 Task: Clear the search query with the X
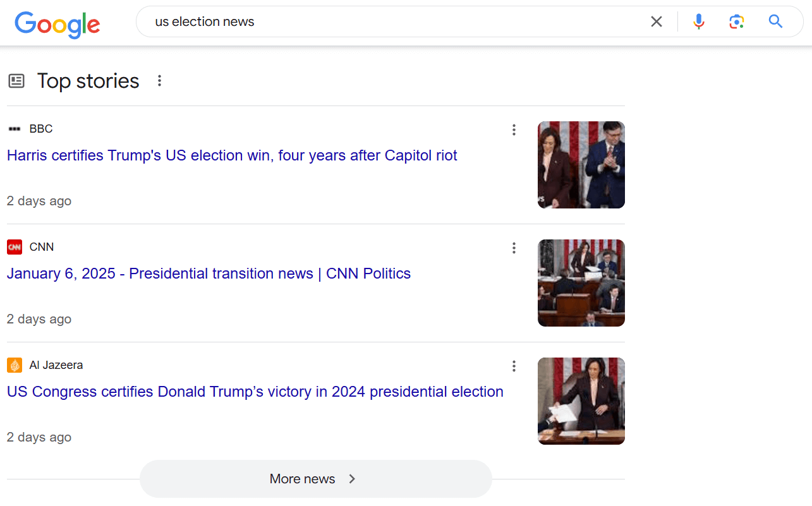click(x=656, y=21)
